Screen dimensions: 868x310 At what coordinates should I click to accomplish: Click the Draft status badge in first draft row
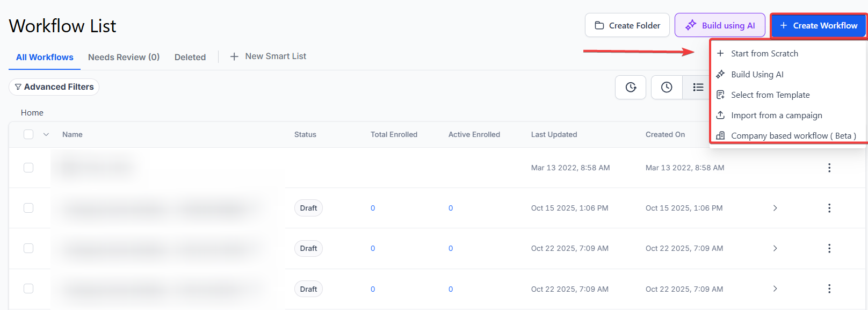coord(308,208)
